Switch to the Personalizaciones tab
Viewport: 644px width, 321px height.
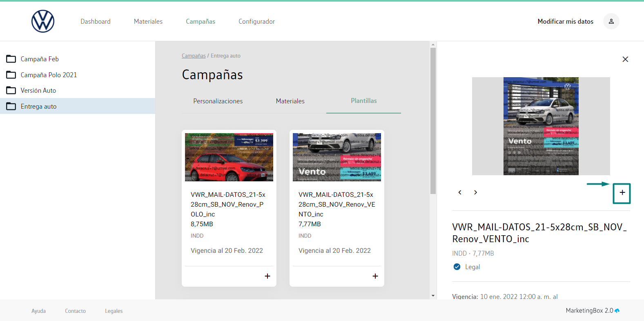tap(218, 101)
